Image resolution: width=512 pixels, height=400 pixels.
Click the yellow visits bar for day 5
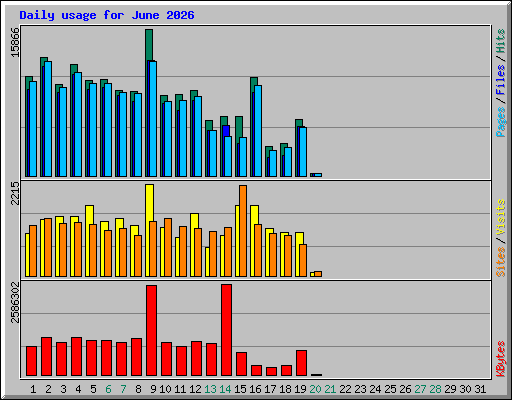point(89,215)
